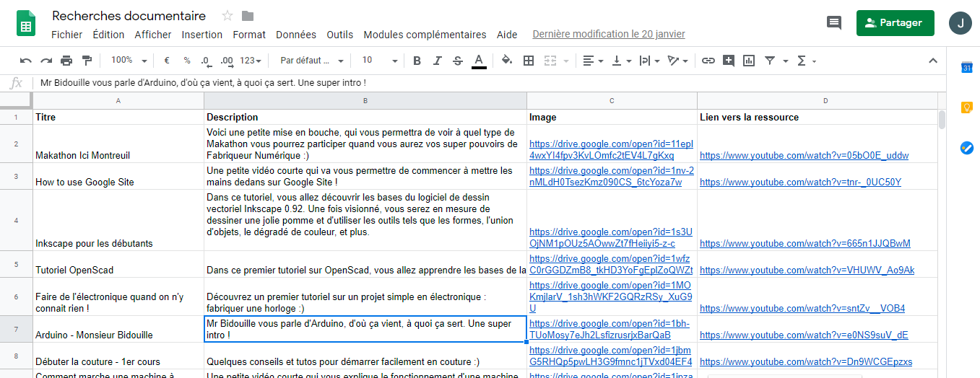Open the Données menu
980x378 pixels.
(x=296, y=35)
